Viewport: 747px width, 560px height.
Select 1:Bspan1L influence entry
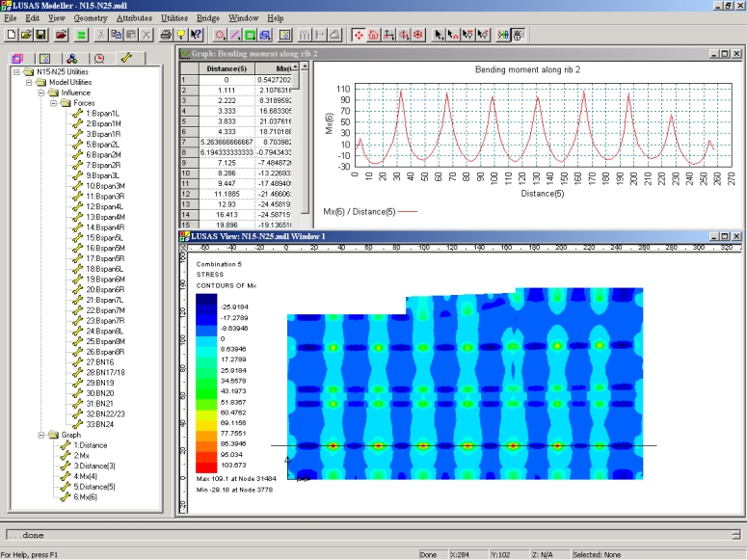pyautogui.click(x=102, y=114)
